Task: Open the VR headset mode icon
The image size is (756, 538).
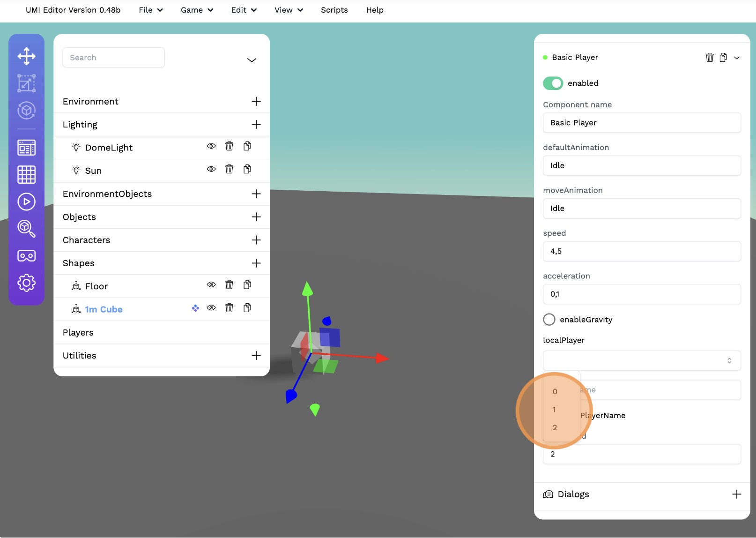Action: pos(26,256)
